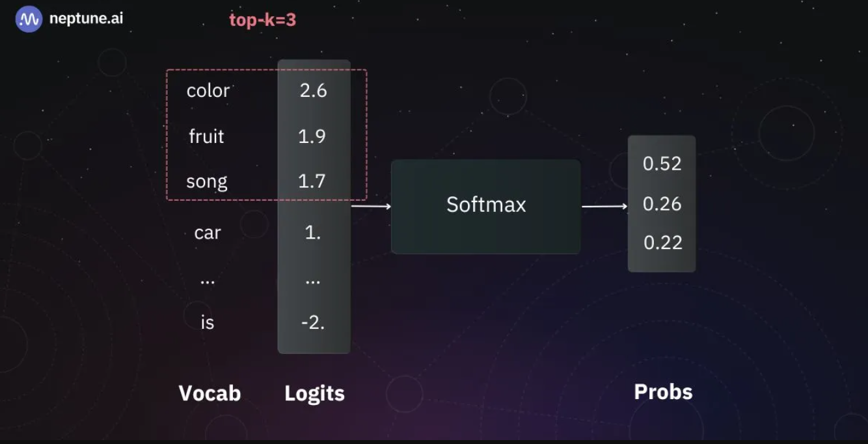Click the Logits column label
This screenshot has width=868, height=444.
314,393
